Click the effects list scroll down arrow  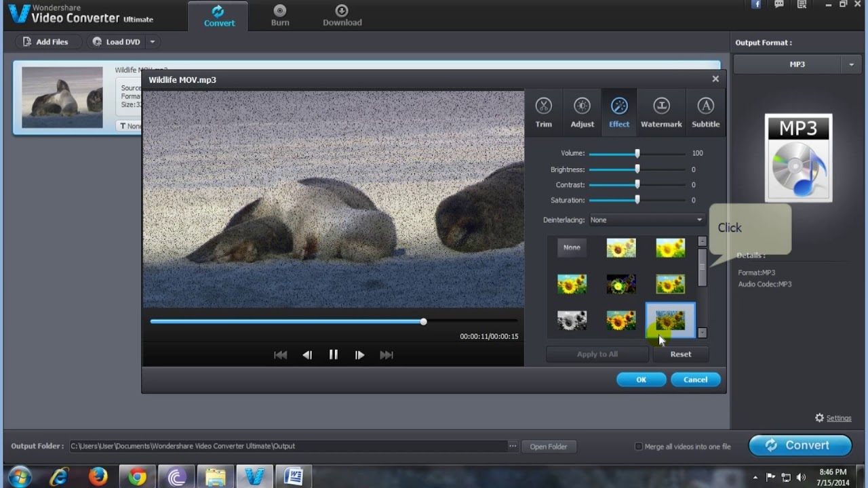[702, 333]
